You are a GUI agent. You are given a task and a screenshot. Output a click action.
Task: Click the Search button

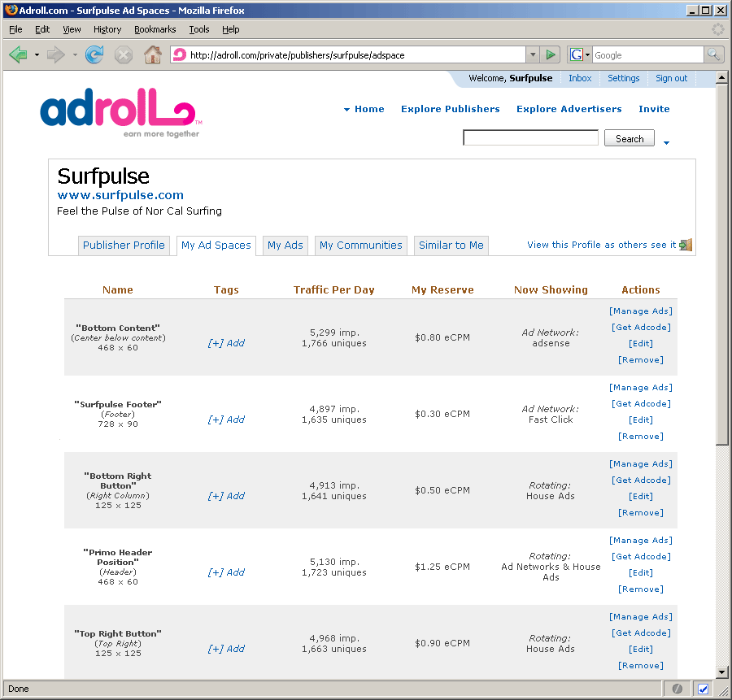[630, 138]
